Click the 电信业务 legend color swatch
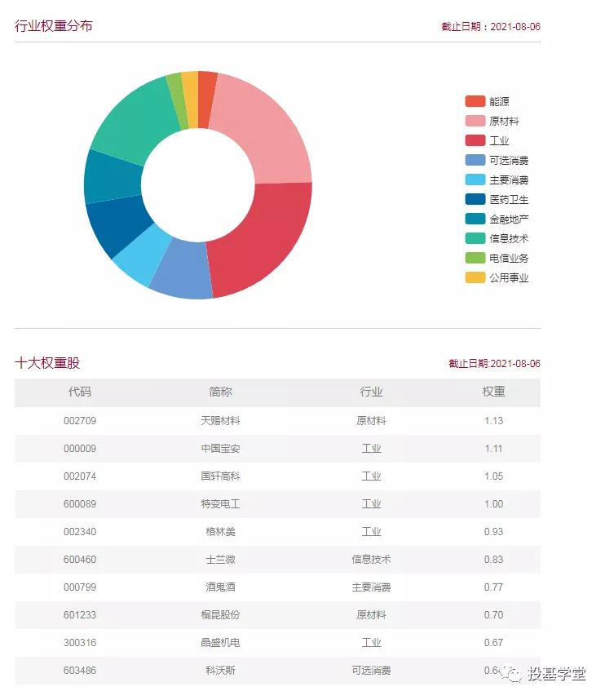The width and height of the screenshot is (605, 700). click(x=475, y=258)
